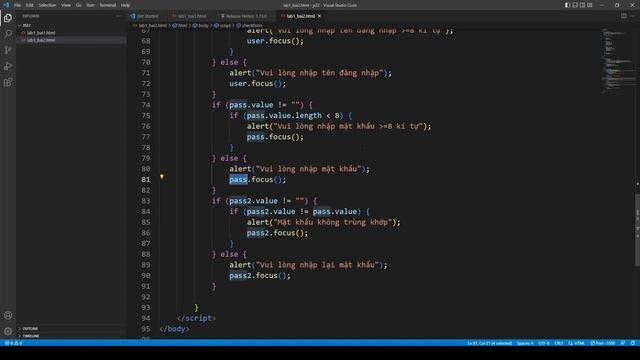Close the lab1_bai2.html tab
The image size is (640, 360).
point(320,16)
